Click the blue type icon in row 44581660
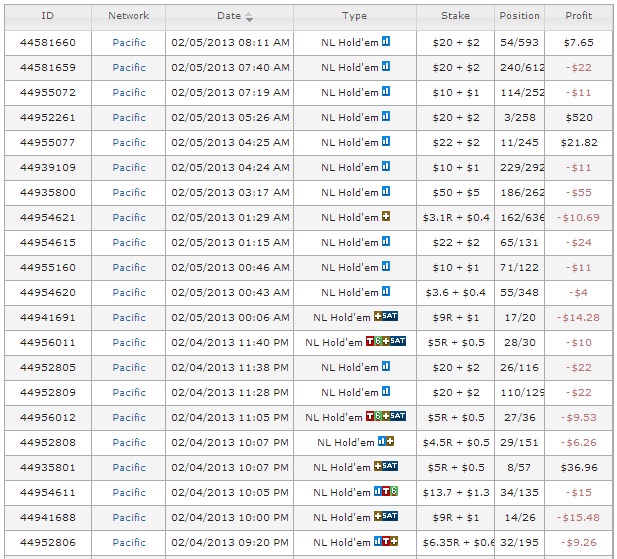This screenshot has height=559, width=617. 386,41
